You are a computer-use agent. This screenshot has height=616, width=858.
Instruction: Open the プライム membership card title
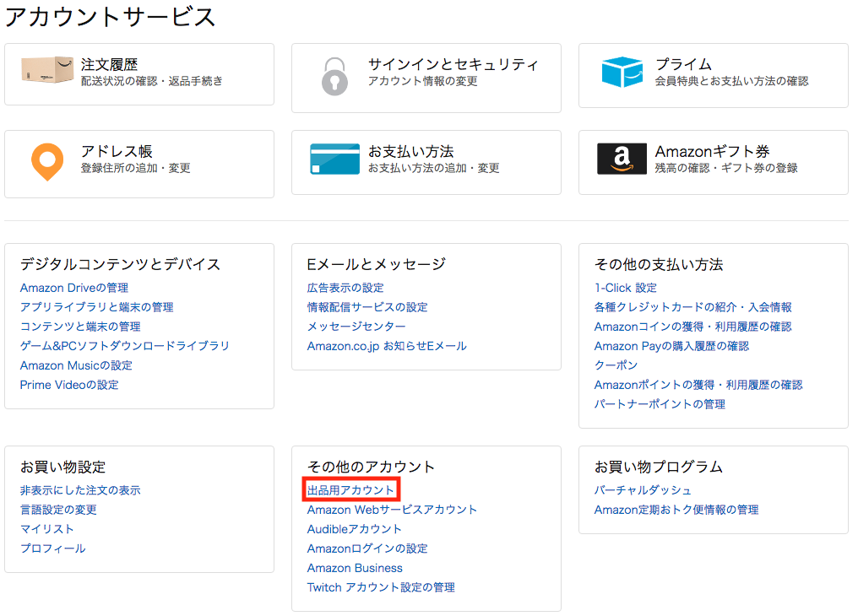click(x=683, y=64)
